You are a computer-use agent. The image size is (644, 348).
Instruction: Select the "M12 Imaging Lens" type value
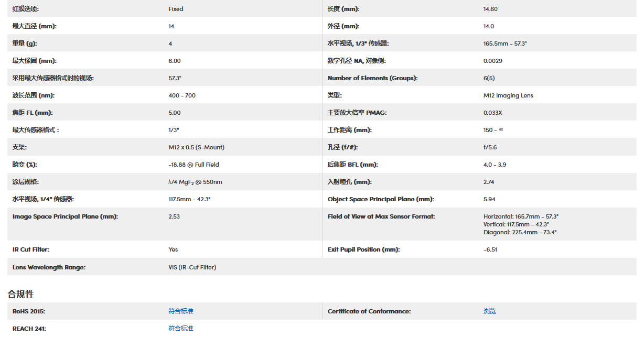click(x=508, y=95)
